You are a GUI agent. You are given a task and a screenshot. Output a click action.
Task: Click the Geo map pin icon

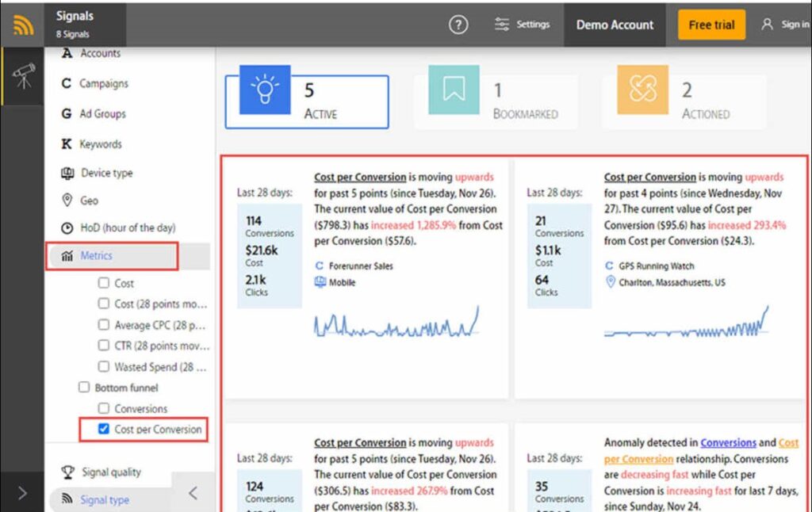tap(66, 201)
